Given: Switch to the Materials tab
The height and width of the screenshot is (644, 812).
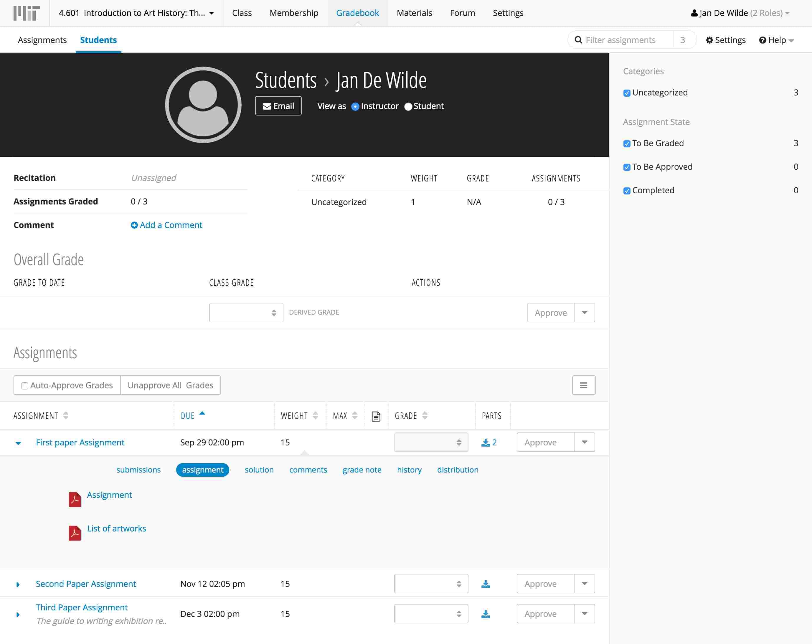Looking at the screenshot, I should coord(414,13).
